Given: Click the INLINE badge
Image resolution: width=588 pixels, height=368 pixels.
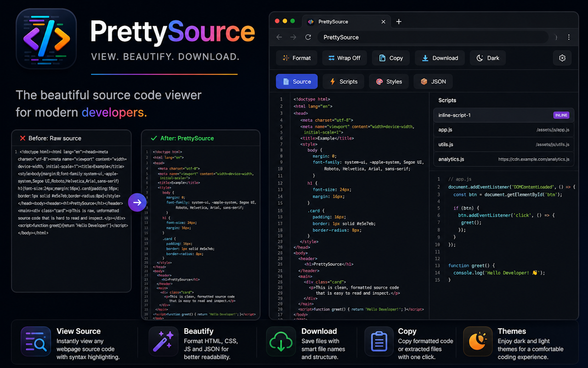Looking at the screenshot, I should coord(561,115).
